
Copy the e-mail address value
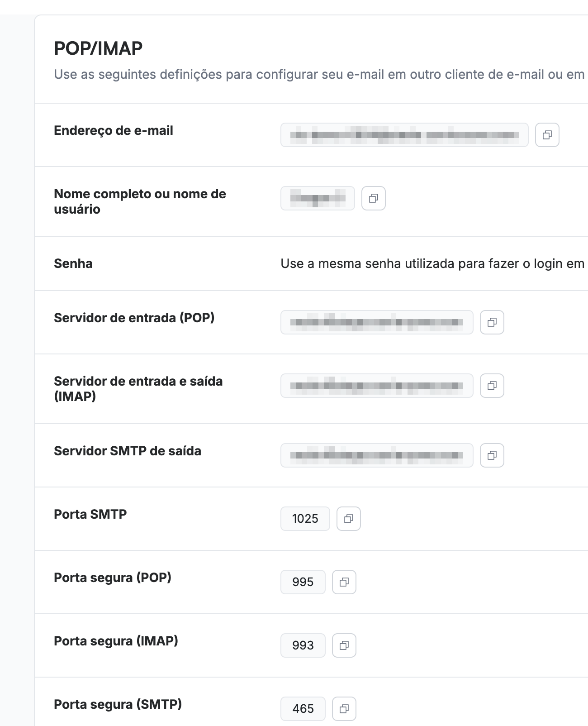[547, 135]
